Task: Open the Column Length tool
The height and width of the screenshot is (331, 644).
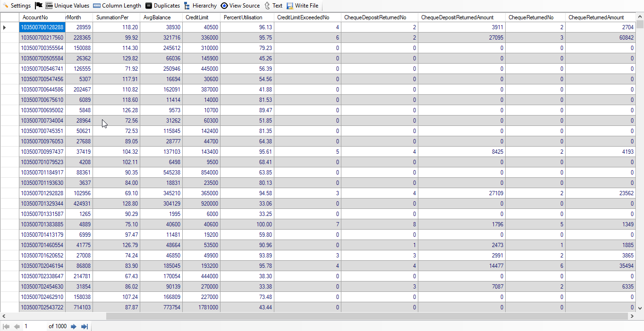Action: click(117, 6)
